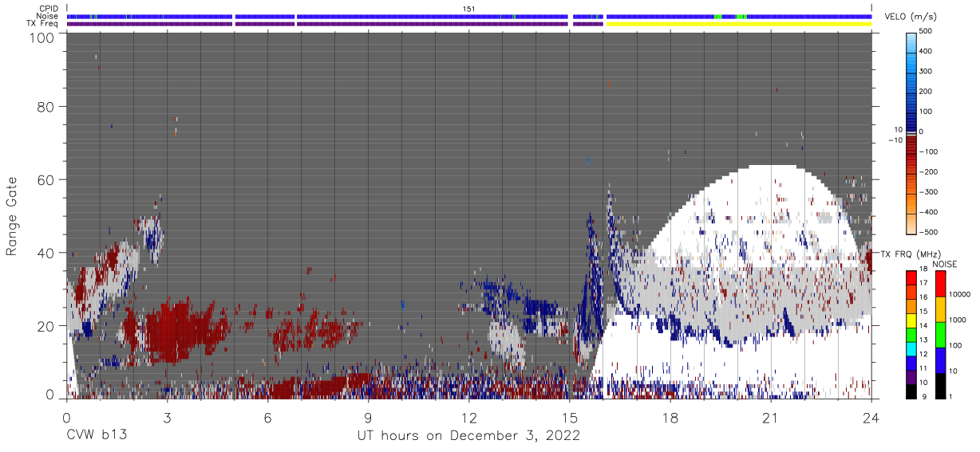Click the -10 label beside velocity colorbar

[x=895, y=140]
